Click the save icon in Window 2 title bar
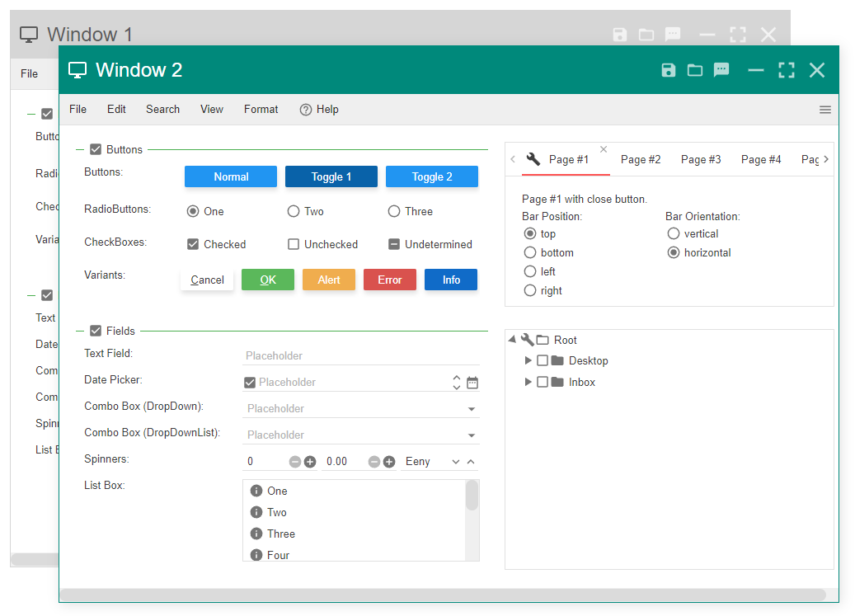This screenshot has width=855, height=616. 669,70
